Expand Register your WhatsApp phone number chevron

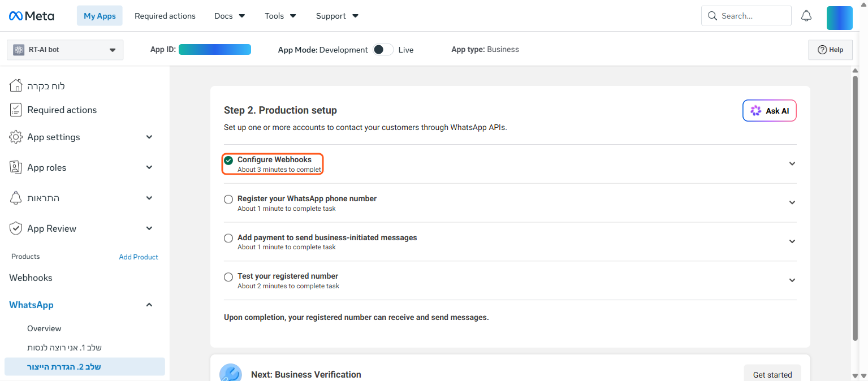tap(792, 203)
